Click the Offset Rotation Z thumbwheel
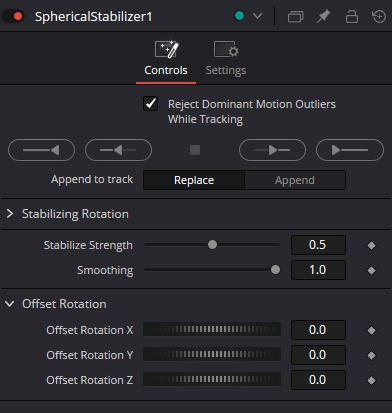 click(x=212, y=379)
